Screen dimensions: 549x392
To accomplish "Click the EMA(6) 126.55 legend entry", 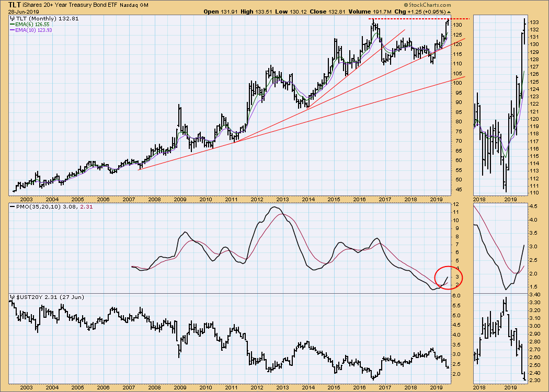I will 32,25.
